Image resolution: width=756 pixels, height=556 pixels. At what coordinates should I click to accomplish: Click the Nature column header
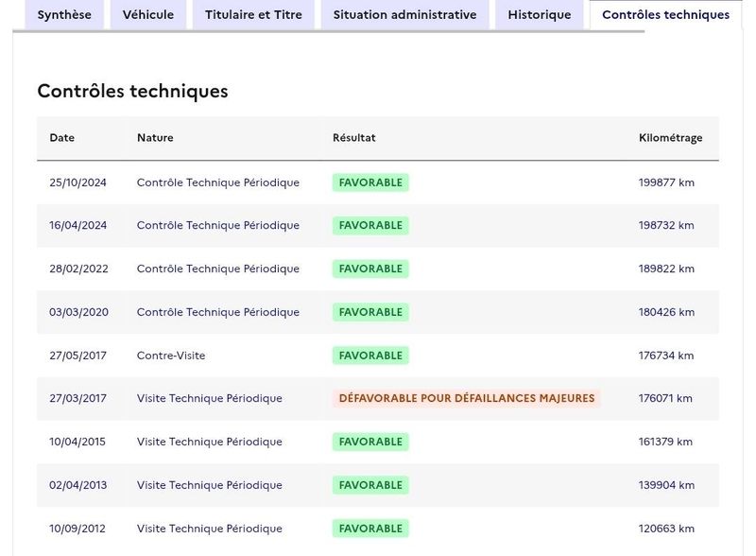pyautogui.click(x=155, y=137)
